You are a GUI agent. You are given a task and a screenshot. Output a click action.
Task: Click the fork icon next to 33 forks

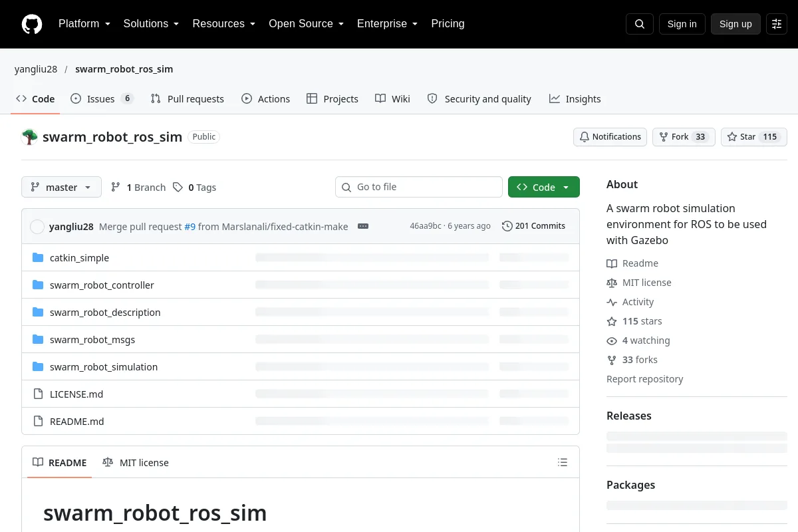612,360
